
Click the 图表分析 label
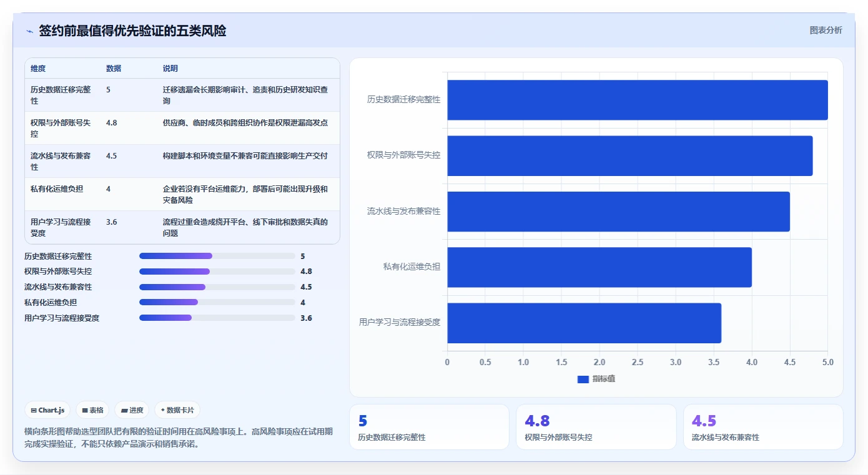(x=826, y=30)
